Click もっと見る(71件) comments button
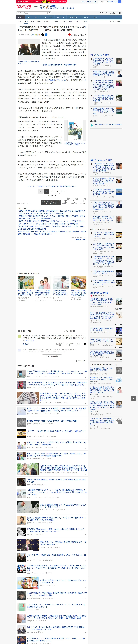 tap(52, 356)
